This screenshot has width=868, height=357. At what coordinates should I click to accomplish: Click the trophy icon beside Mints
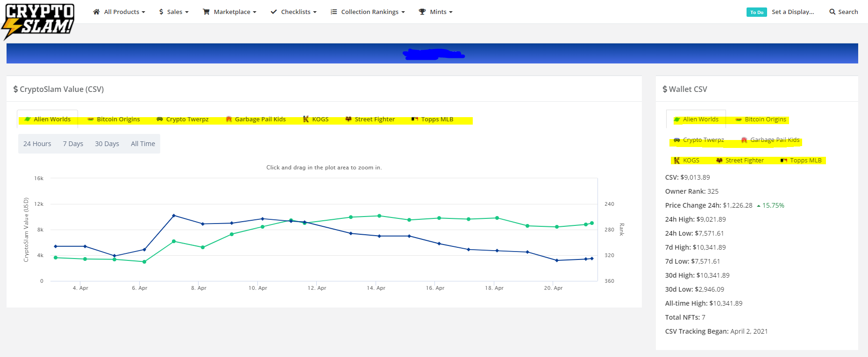click(422, 12)
